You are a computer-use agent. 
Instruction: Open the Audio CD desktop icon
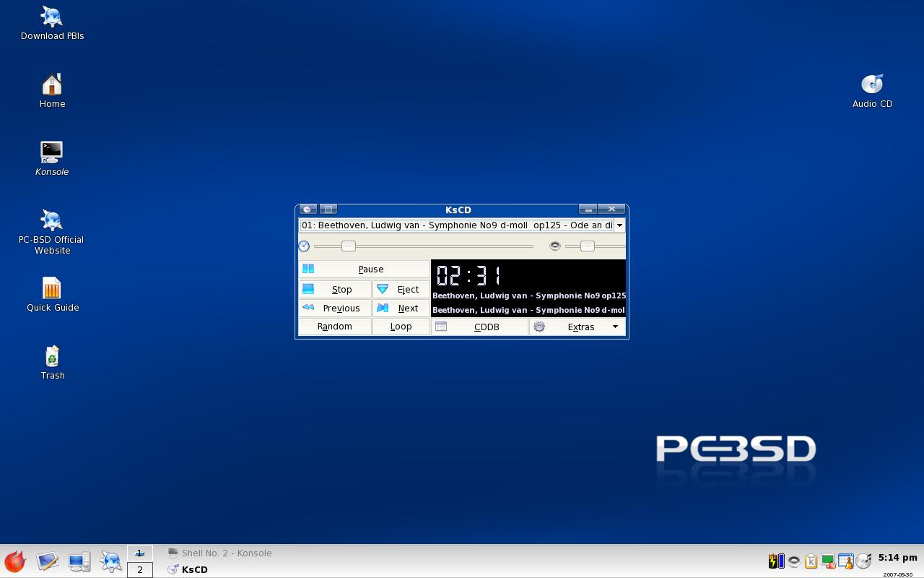click(x=872, y=91)
